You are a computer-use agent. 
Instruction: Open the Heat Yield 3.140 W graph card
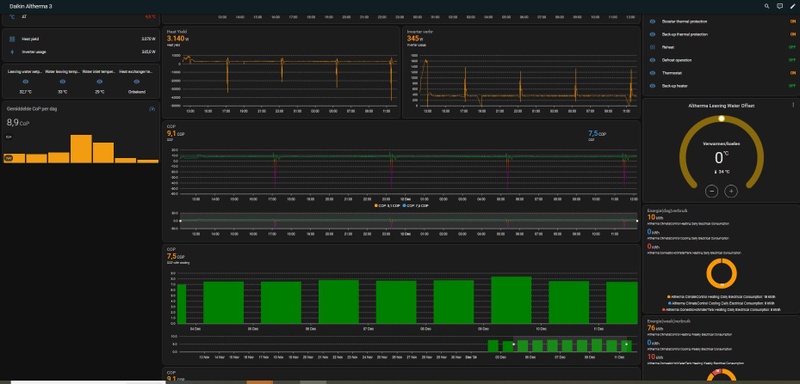(x=281, y=72)
